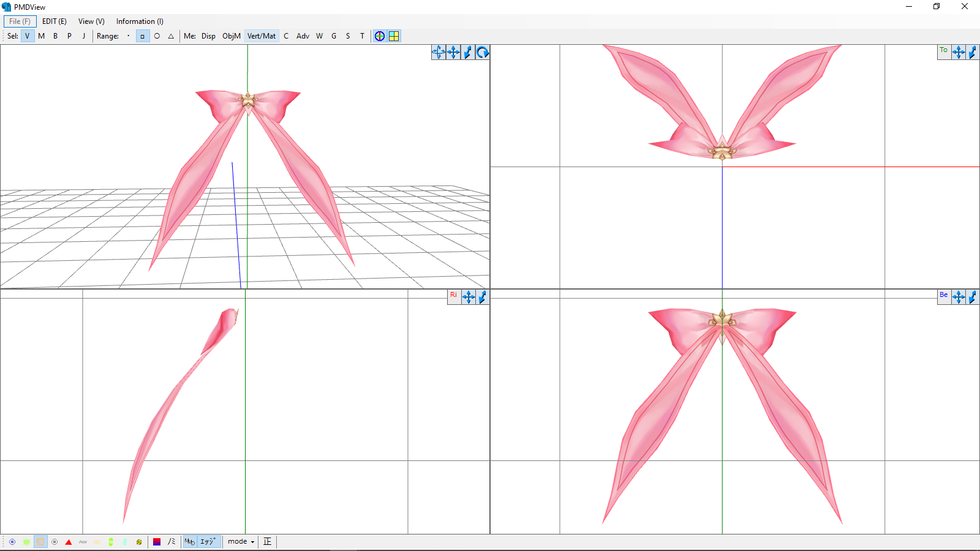Toggle the gray wavy lines icon
The image size is (980, 551).
tap(83, 542)
